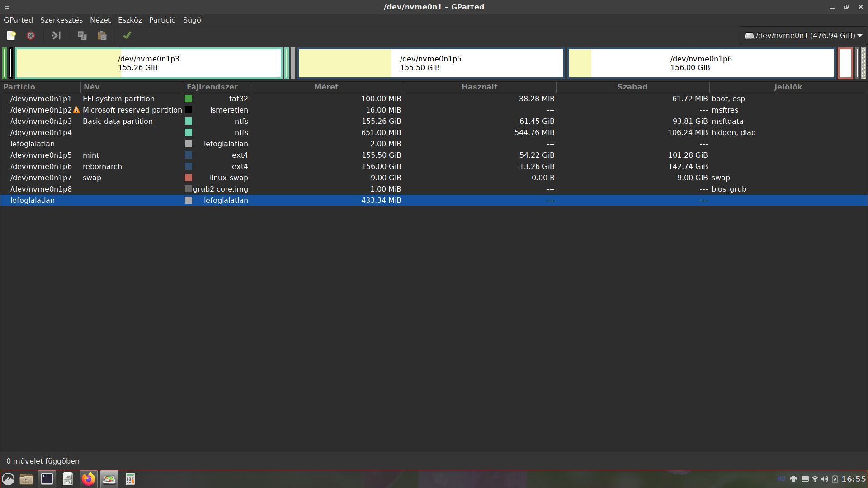Image resolution: width=868 pixels, height=488 pixels.
Task: Click the Resize/Move partition toolbar icon
Action: tap(56, 35)
